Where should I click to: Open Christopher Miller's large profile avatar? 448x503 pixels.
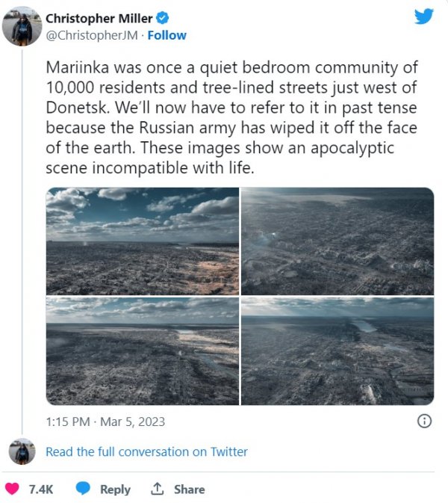point(22,26)
